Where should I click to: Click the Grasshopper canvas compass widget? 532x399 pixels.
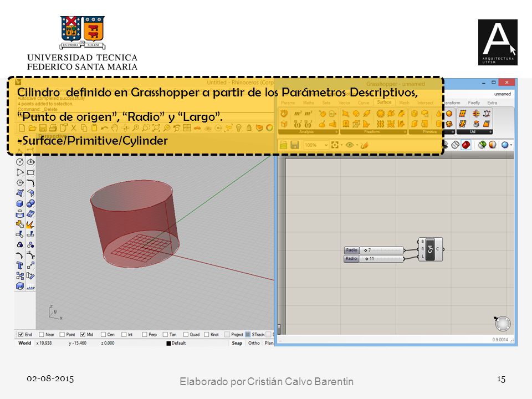click(503, 324)
